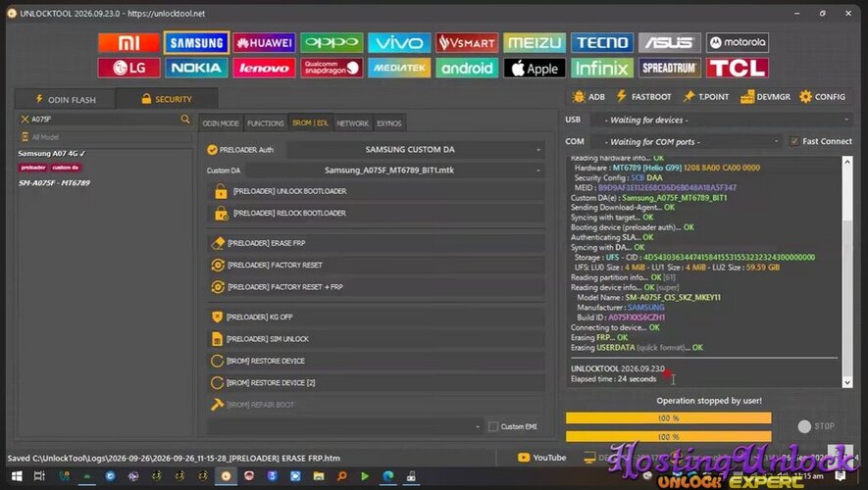
Task: Run PRELOADER KG OFF
Action: [x=377, y=317]
